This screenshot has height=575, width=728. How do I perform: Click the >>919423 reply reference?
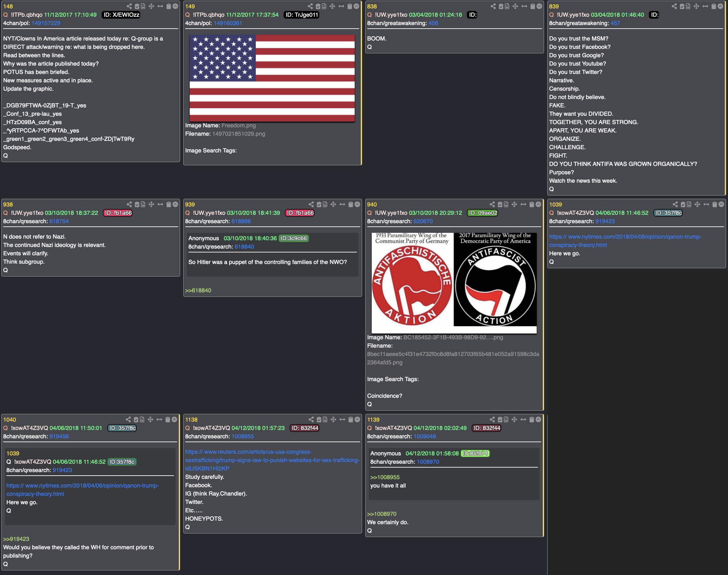(16, 539)
